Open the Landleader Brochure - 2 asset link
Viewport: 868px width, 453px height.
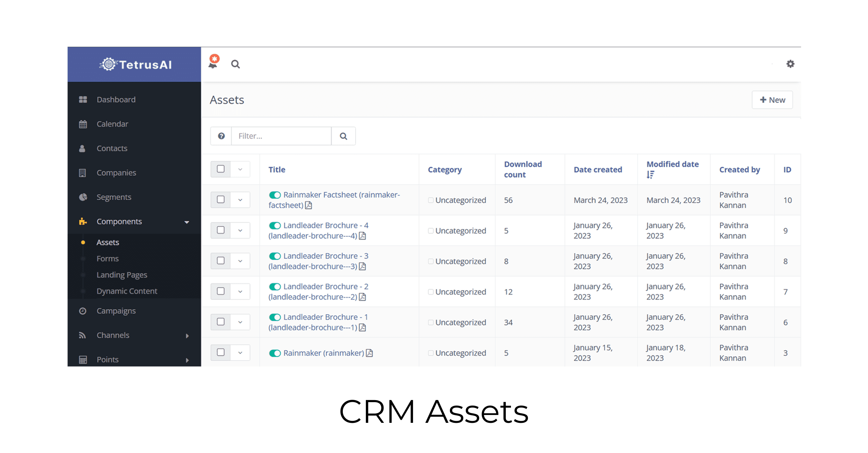[318, 291]
